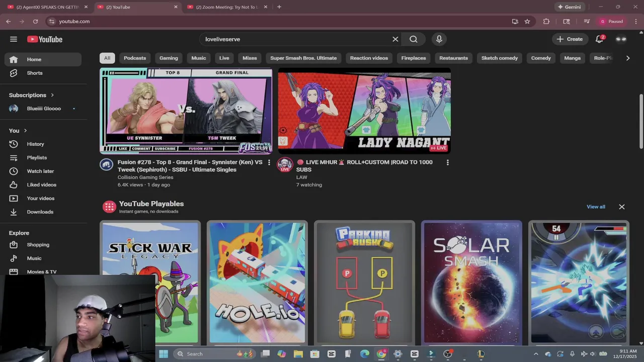The image size is (644, 362).
Task: Select the Sketch comedy chip
Action: [x=500, y=58]
